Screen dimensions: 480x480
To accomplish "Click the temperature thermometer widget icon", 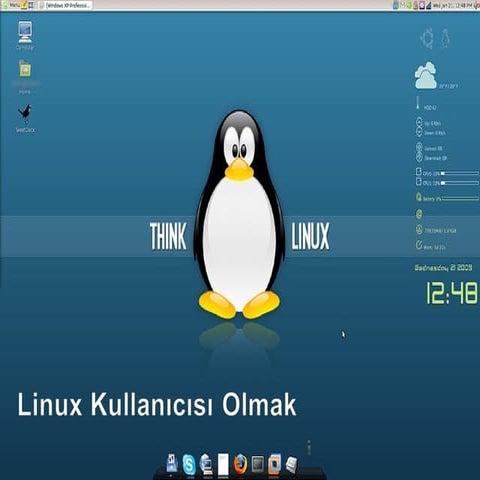I will [x=417, y=104].
